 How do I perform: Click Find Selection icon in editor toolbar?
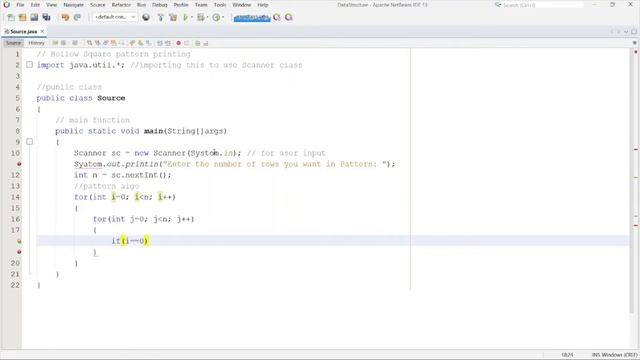tap(89, 43)
